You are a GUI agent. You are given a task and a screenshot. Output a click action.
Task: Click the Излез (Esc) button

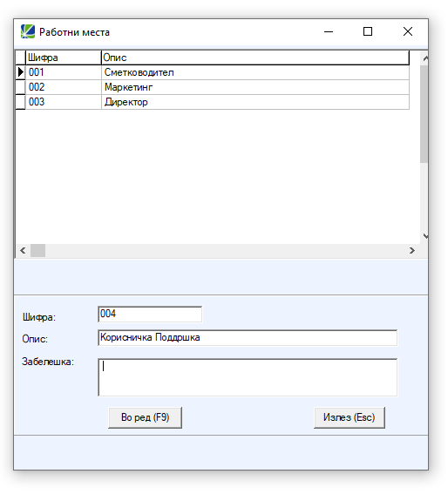[350, 417]
